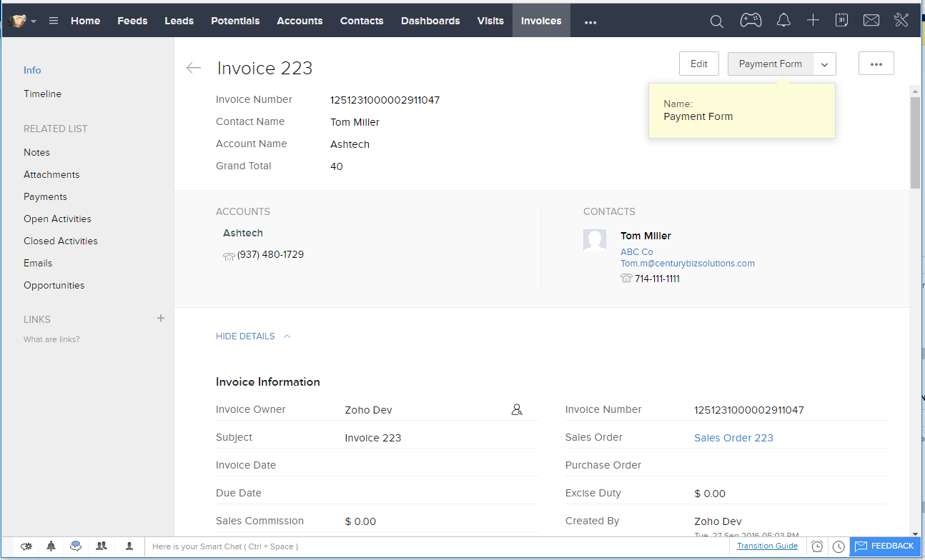Select Timeline in the sidebar

point(42,94)
